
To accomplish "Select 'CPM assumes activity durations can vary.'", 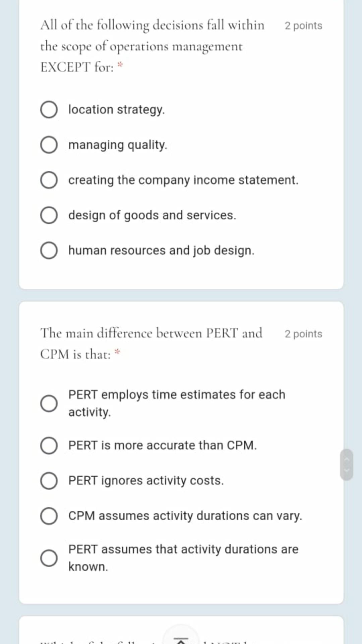I will tap(49, 516).
